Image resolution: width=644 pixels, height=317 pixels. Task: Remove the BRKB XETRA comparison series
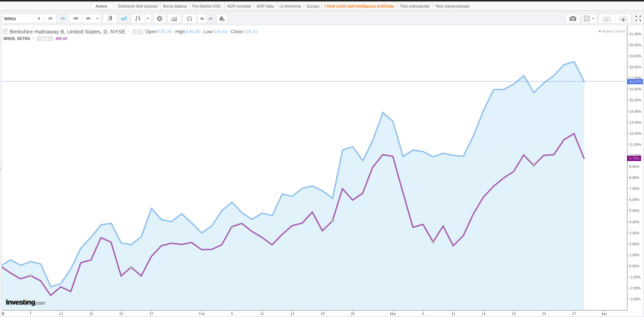coord(50,39)
